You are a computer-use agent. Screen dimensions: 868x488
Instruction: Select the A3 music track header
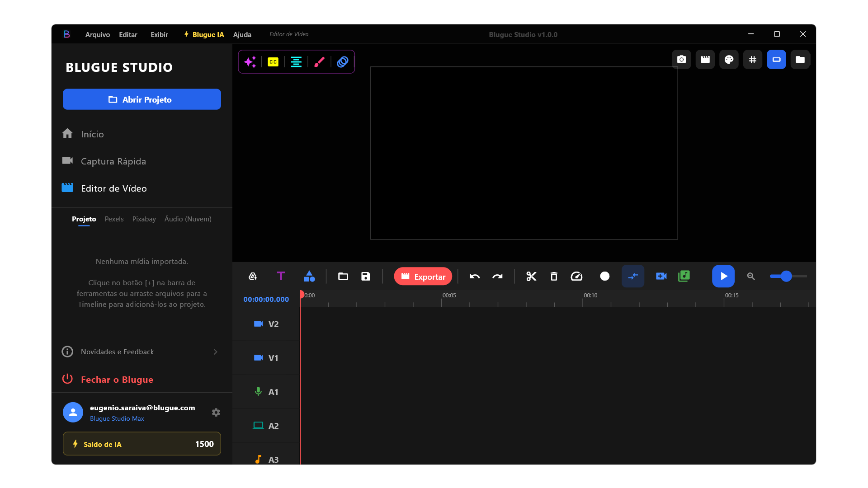point(266,455)
